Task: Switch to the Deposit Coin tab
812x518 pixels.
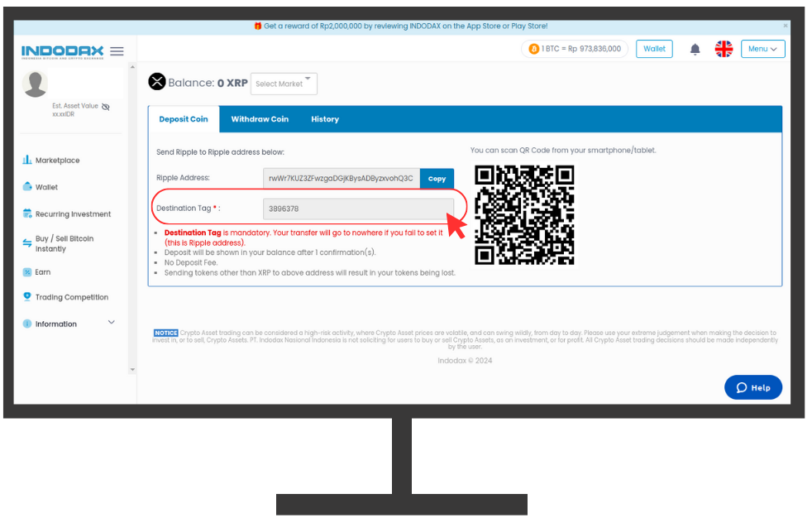Action: [x=184, y=119]
